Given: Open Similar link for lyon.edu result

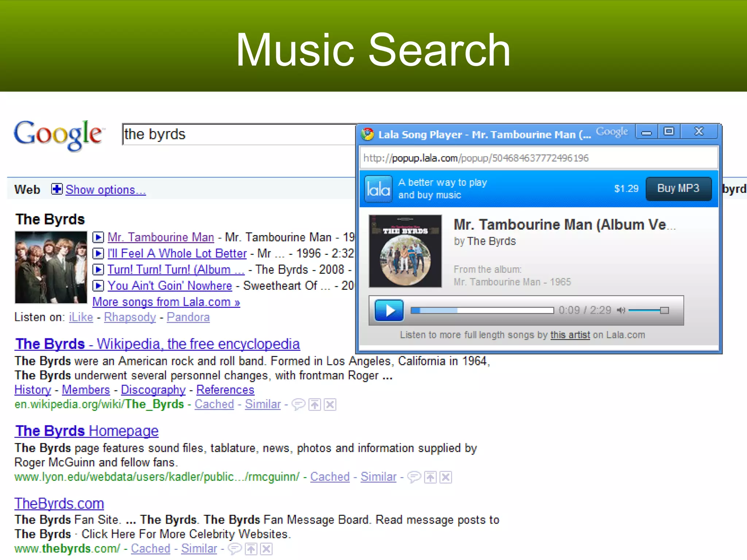Looking at the screenshot, I should click(378, 477).
